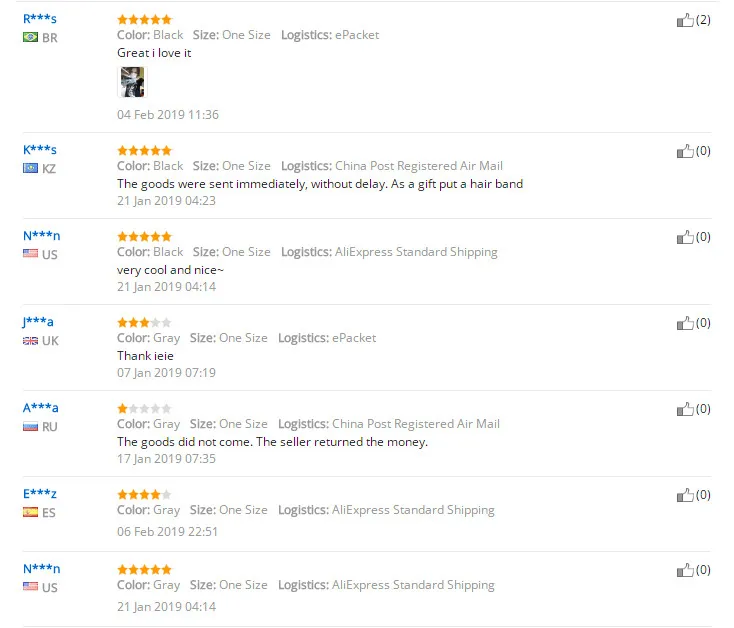Click the Spain flag icon
This screenshot has height=628, width=734.
pos(30,512)
